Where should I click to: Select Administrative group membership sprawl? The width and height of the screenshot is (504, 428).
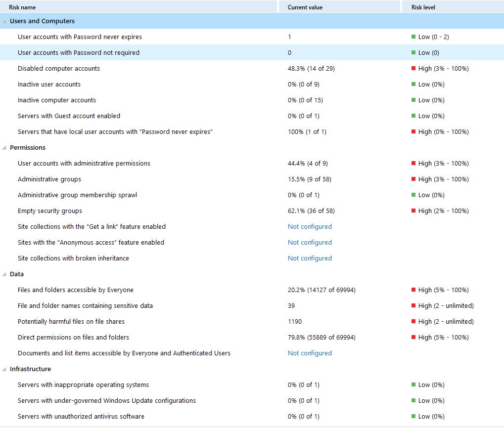(252, 195)
